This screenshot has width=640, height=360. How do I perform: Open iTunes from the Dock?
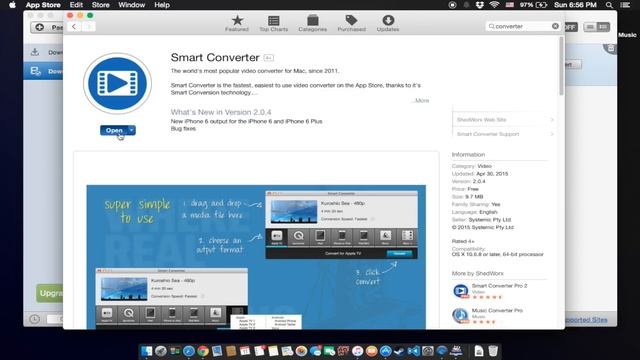pos(358,351)
